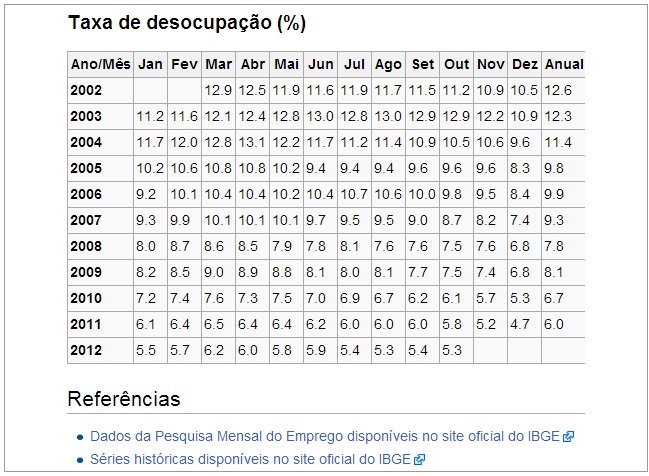Click the 2012 Out value 5.3
Viewport: 649px width, 476px height.
coord(453,350)
